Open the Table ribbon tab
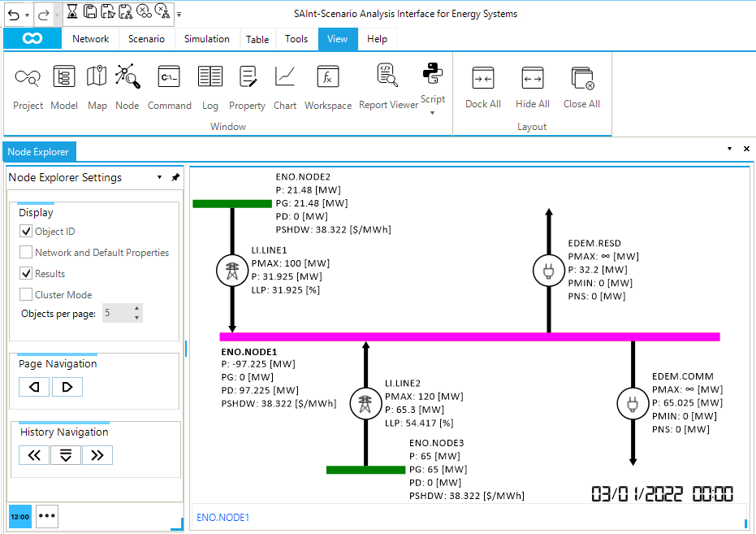The height and width of the screenshot is (534, 756). tap(257, 40)
